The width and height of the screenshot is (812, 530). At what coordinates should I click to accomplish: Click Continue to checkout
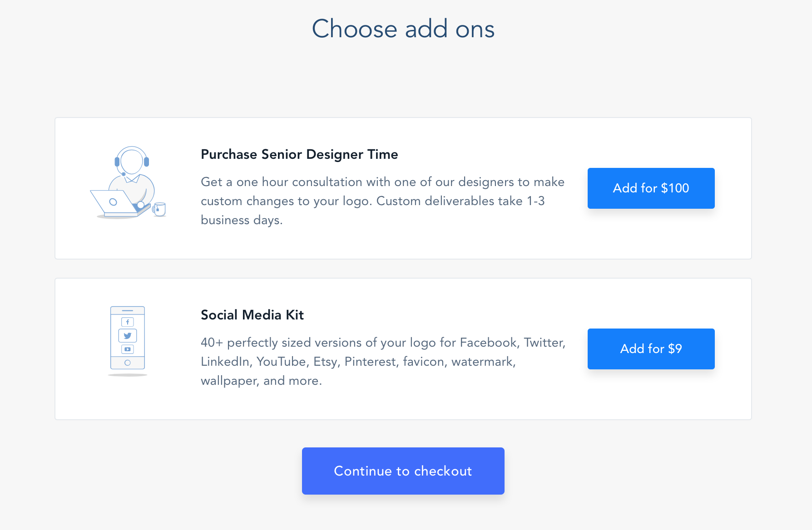pos(403,471)
